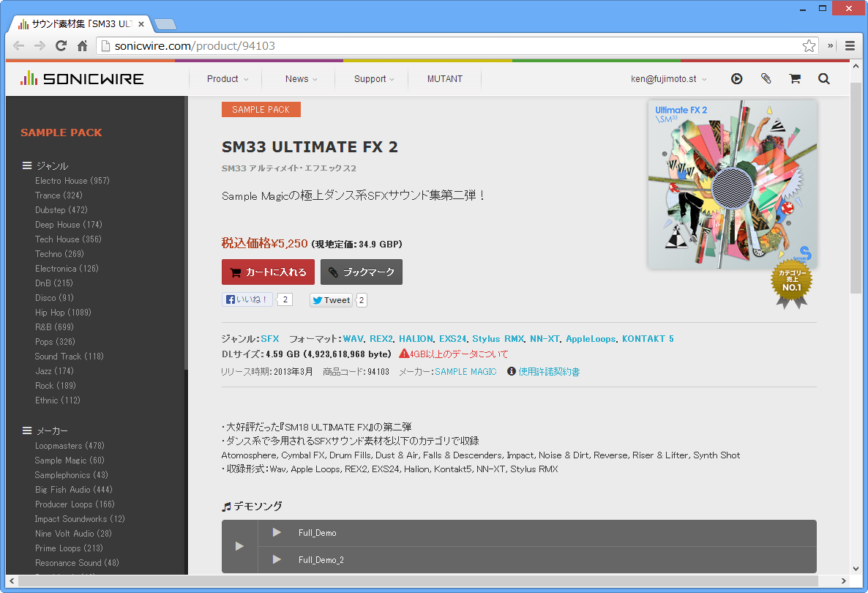The image size is (868, 593).
Task: Open bookmarks clip icon in header
Action: click(x=766, y=78)
